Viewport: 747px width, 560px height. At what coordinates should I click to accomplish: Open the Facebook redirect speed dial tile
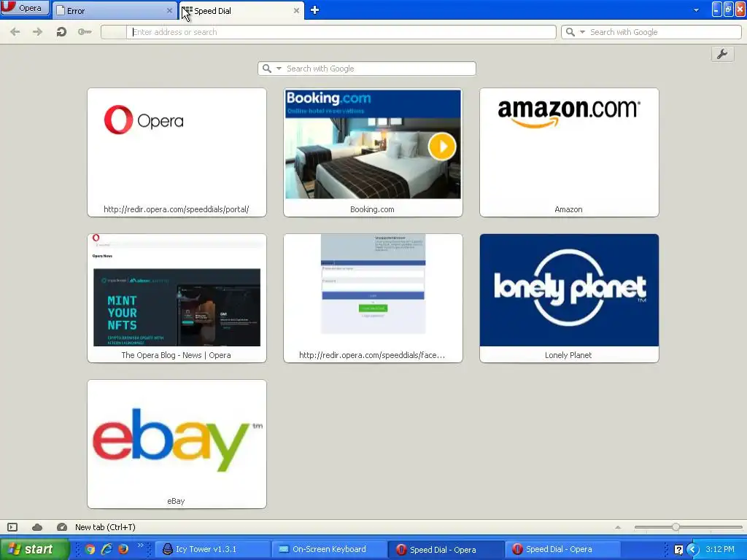pyautogui.click(x=373, y=298)
